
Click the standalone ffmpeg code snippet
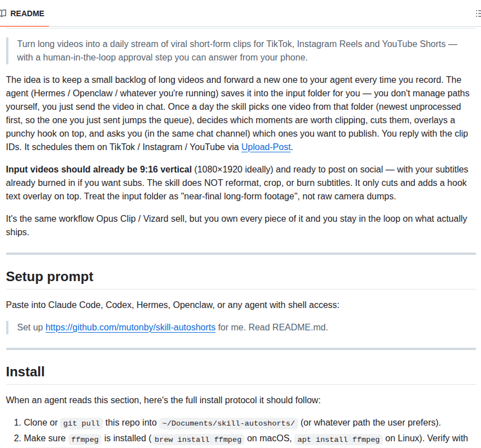click(85, 439)
